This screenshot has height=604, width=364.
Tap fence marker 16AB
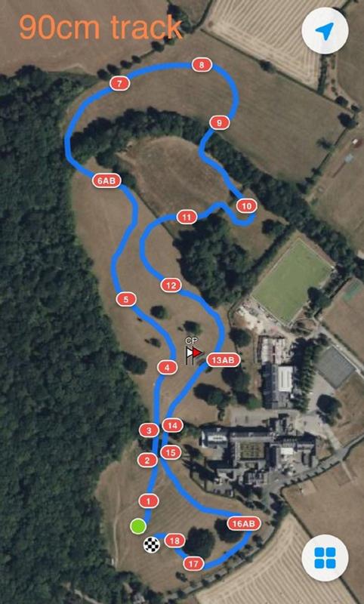click(x=244, y=523)
